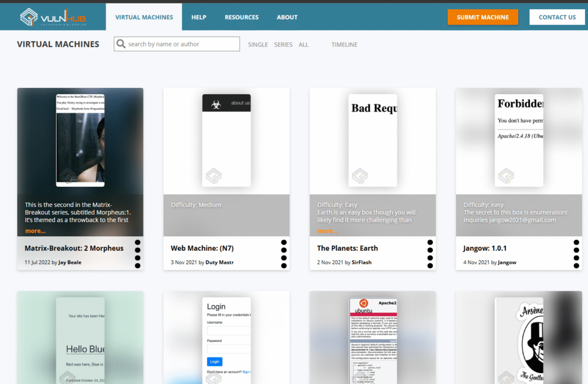
Task: Click the top black dot on Matrix-Breakout card
Action: pos(138,243)
